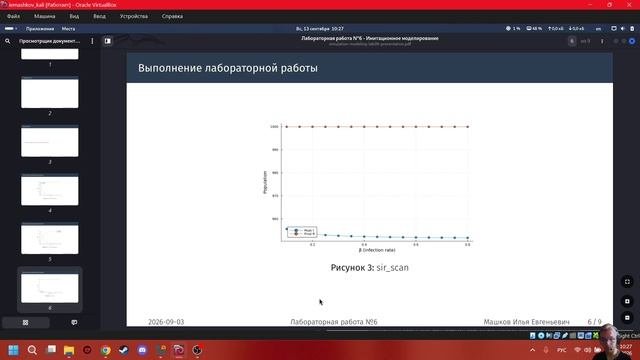Open the Места menu in the guest panel
This screenshot has width=640, height=360.
click(68, 29)
